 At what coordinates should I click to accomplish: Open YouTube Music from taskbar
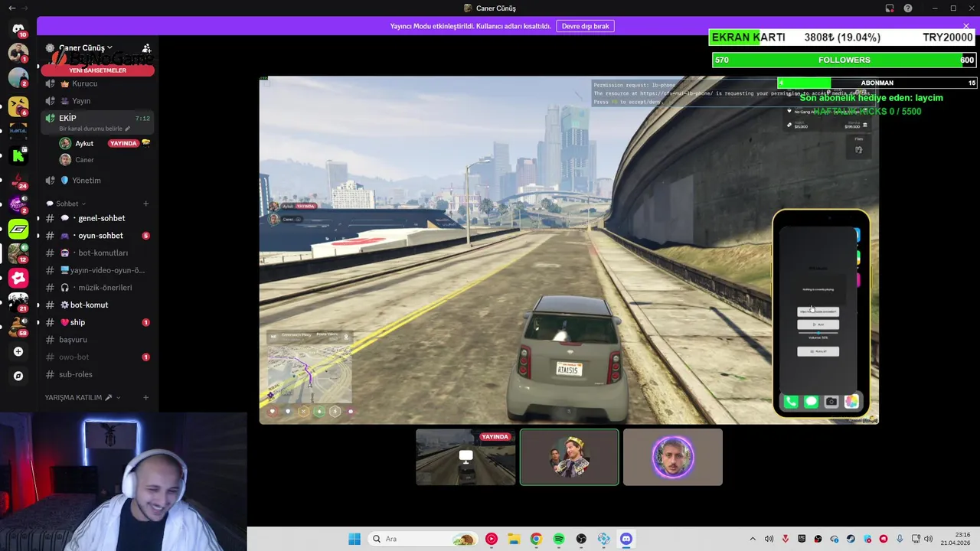(x=492, y=539)
